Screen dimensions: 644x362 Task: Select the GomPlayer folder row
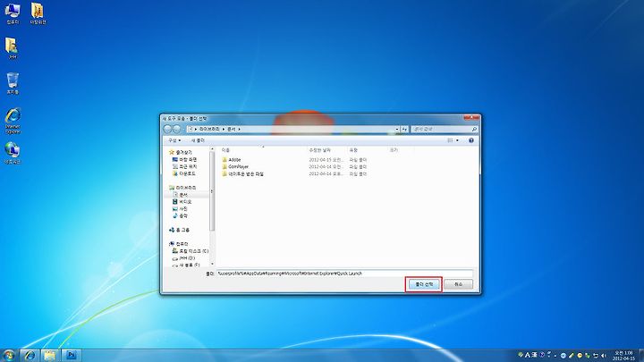coord(294,166)
